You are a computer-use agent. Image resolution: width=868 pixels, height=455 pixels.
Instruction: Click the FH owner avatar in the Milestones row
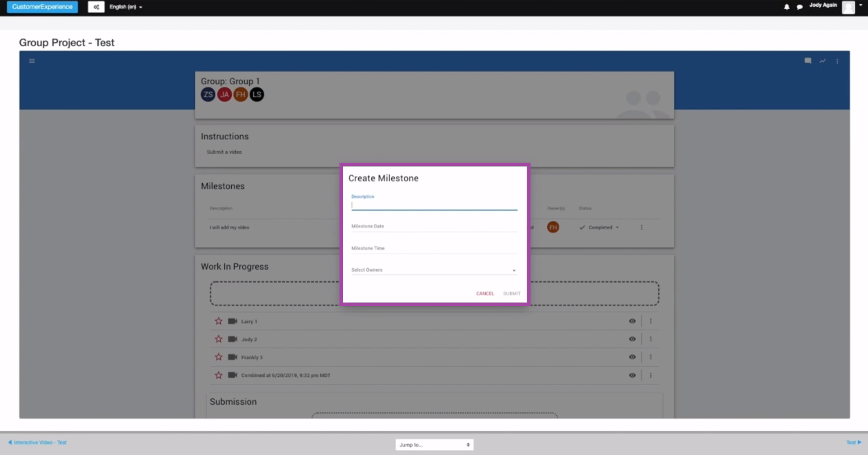553,227
